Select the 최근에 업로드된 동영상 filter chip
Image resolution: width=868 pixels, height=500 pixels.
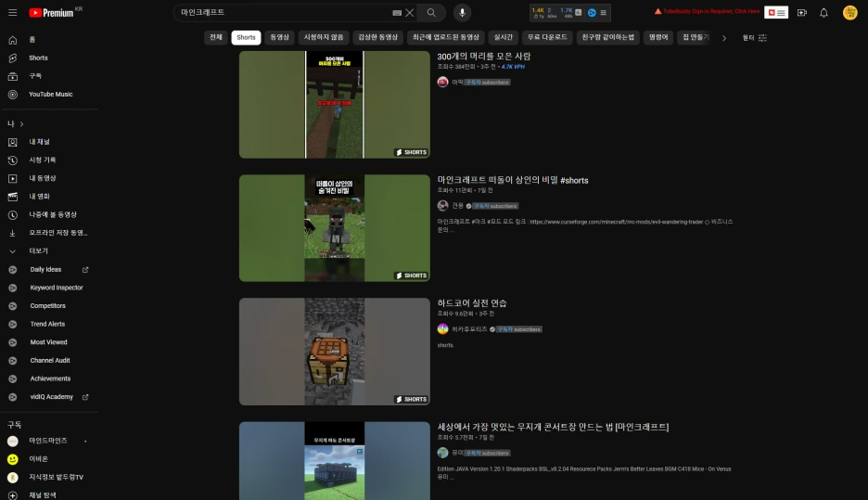pyautogui.click(x=446, y=37)
